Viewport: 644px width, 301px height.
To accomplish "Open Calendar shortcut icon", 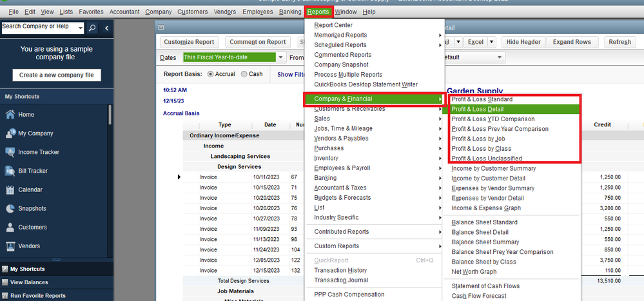I will [10, 189].
